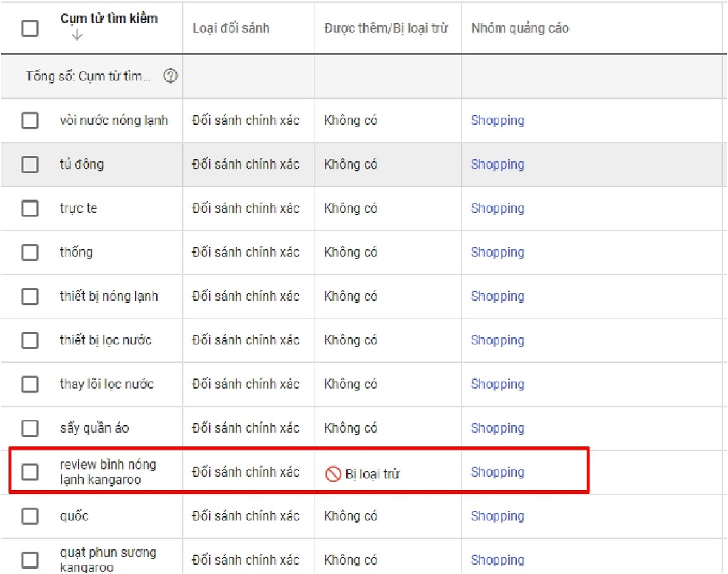Tick the checkbox for review bình nóng lạnh kangaroo
The image size is (728, 574).
point(30,472)
